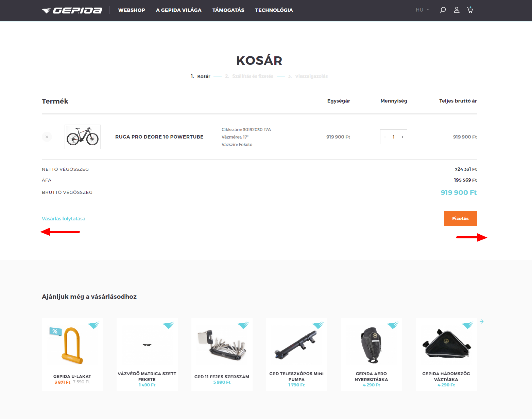Decrease quantity with the minus button
This screenshot has width=532, height=419.
(x=385, y=137)
